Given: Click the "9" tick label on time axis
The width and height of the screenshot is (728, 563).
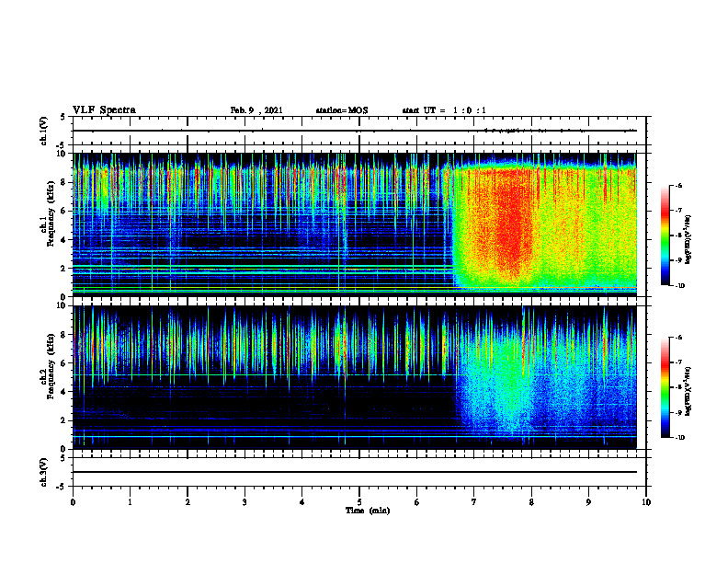Looking at the screenshot, I should (x=588, y=502).
